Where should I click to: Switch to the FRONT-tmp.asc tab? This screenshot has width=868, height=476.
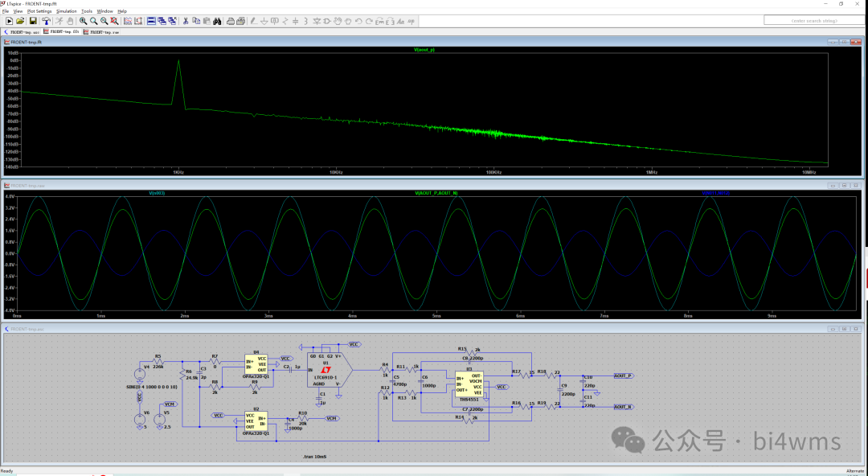tap(22, 31)
